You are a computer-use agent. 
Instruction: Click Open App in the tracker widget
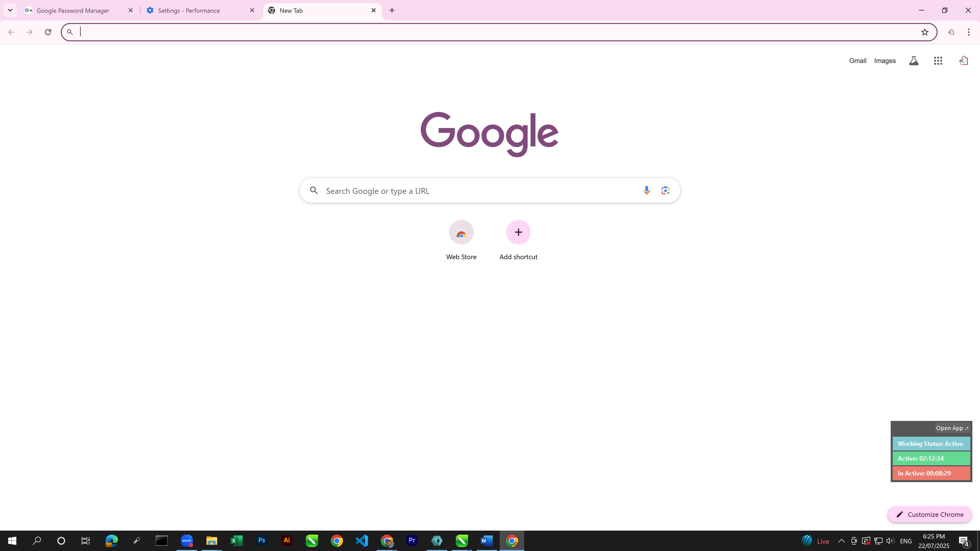(x=952, y=428)
